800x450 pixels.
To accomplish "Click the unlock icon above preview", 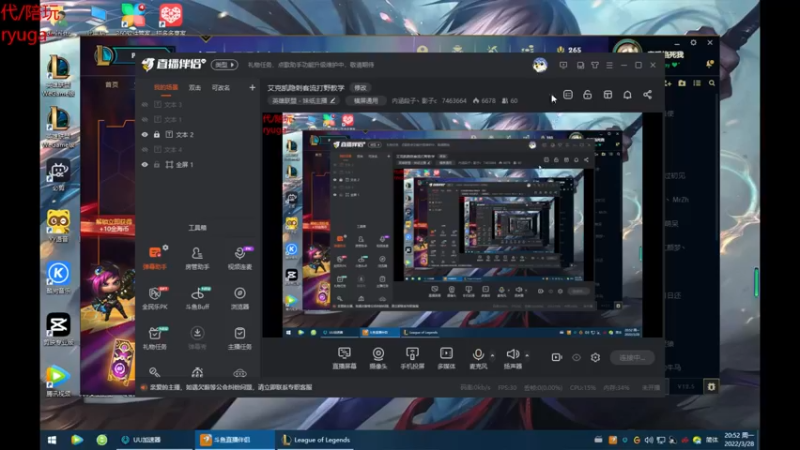I will 587,95.
